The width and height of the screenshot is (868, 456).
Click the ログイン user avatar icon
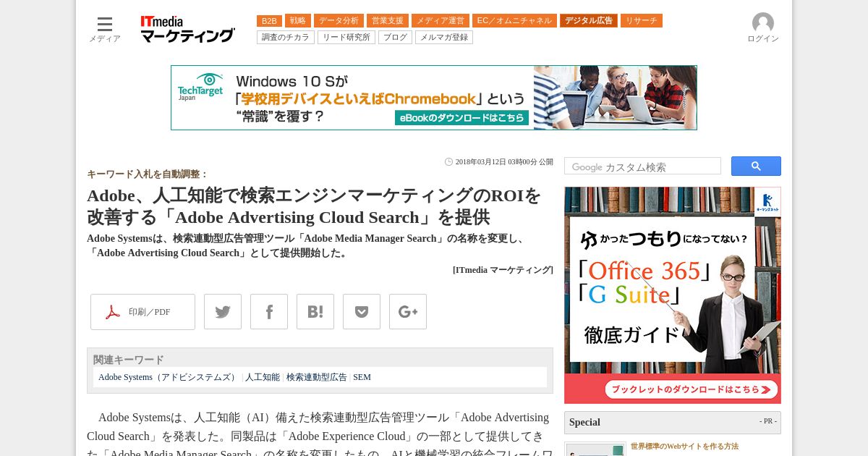coord(763,23)
